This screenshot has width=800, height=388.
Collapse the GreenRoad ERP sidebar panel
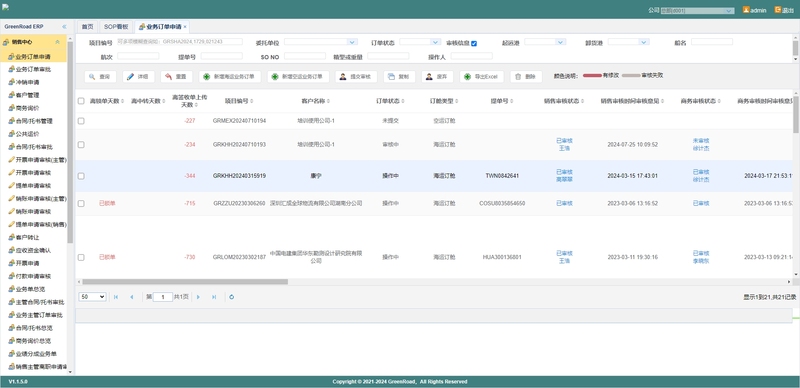pos(64,27)
